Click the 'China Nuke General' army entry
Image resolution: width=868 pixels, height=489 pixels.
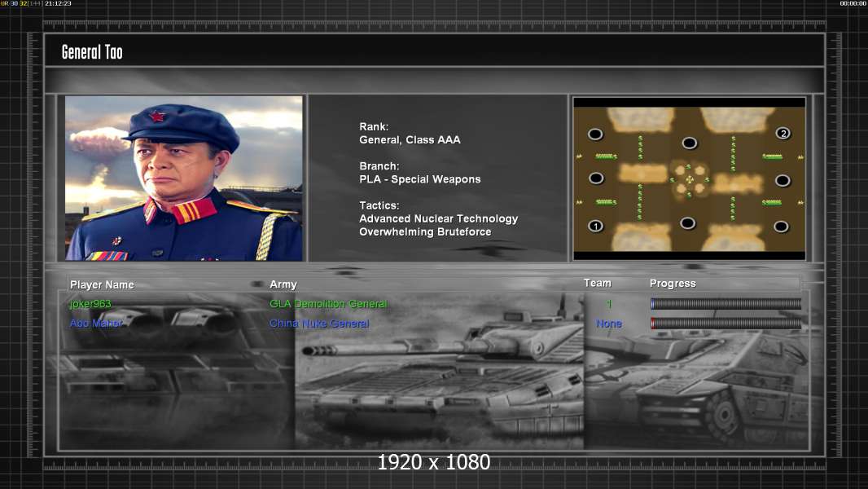point(319,324)
